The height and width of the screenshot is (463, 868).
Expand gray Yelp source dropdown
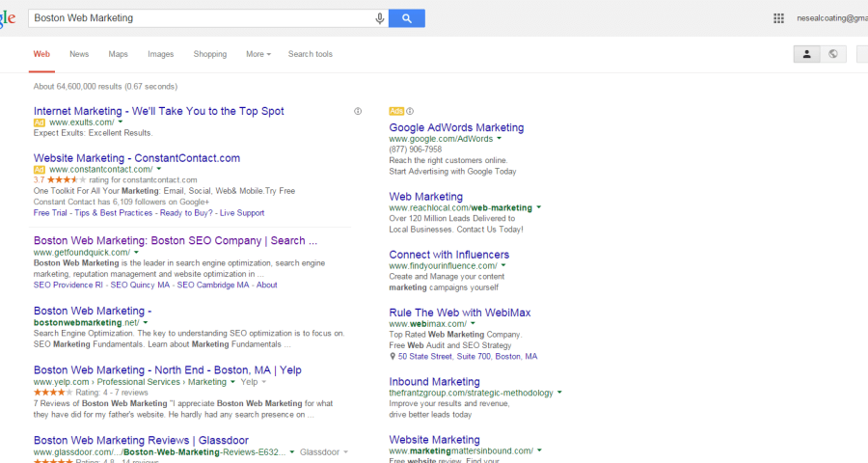pyautogui.click(x=264, y=382)
